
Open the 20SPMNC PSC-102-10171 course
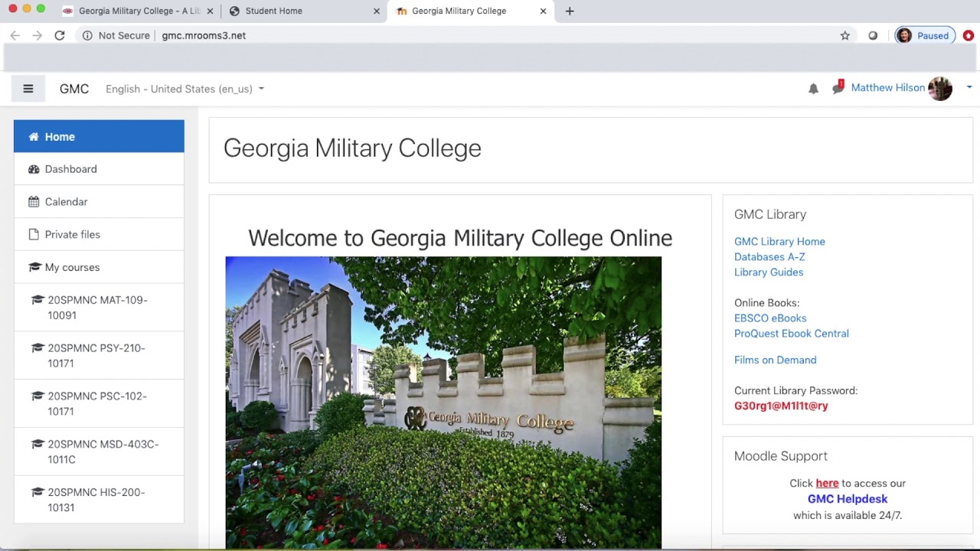(x=99, y=404)
